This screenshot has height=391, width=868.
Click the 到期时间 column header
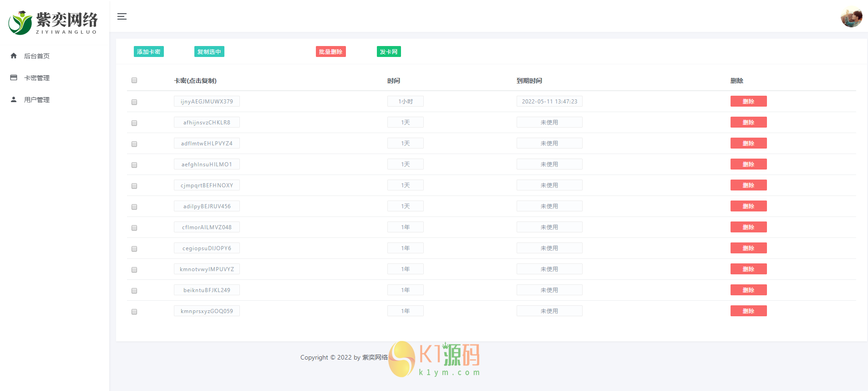[x=529, y=81]
